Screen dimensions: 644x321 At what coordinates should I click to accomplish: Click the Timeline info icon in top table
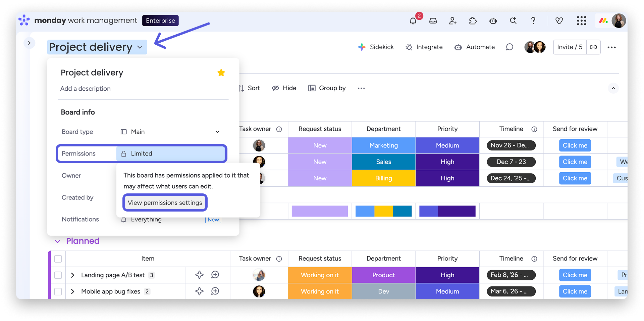click(x=534, y=129)
